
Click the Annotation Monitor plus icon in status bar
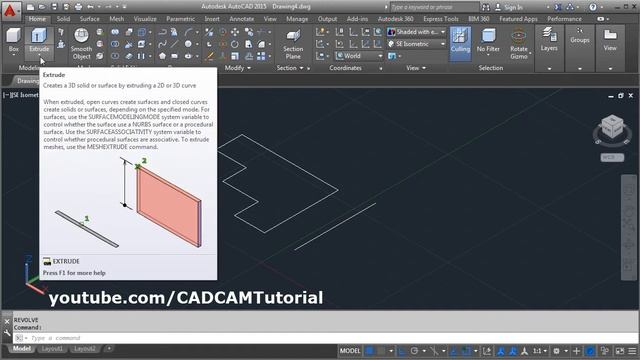point(576,351)
